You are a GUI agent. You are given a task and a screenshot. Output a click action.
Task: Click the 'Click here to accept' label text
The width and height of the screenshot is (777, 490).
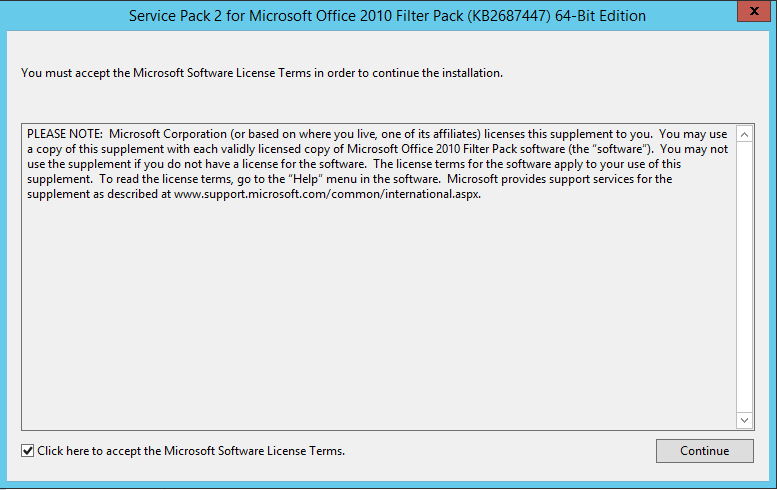click(191, 451)
